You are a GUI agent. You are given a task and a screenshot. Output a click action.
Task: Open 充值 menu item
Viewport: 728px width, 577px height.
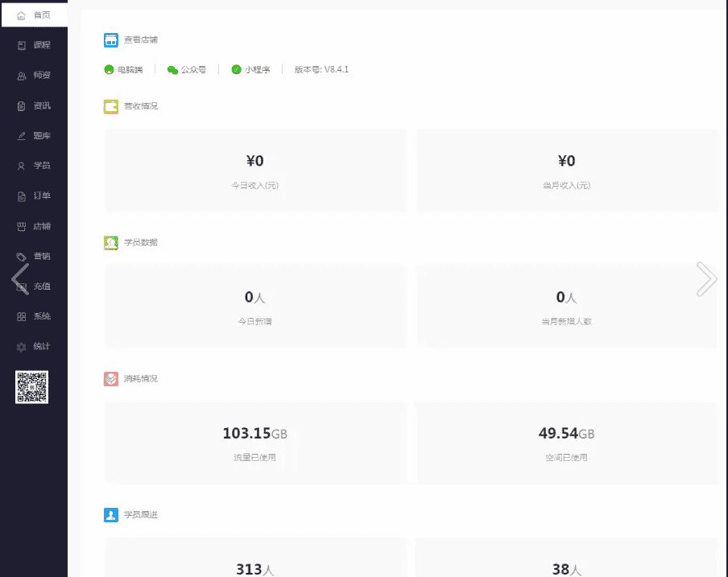[34, 286]
